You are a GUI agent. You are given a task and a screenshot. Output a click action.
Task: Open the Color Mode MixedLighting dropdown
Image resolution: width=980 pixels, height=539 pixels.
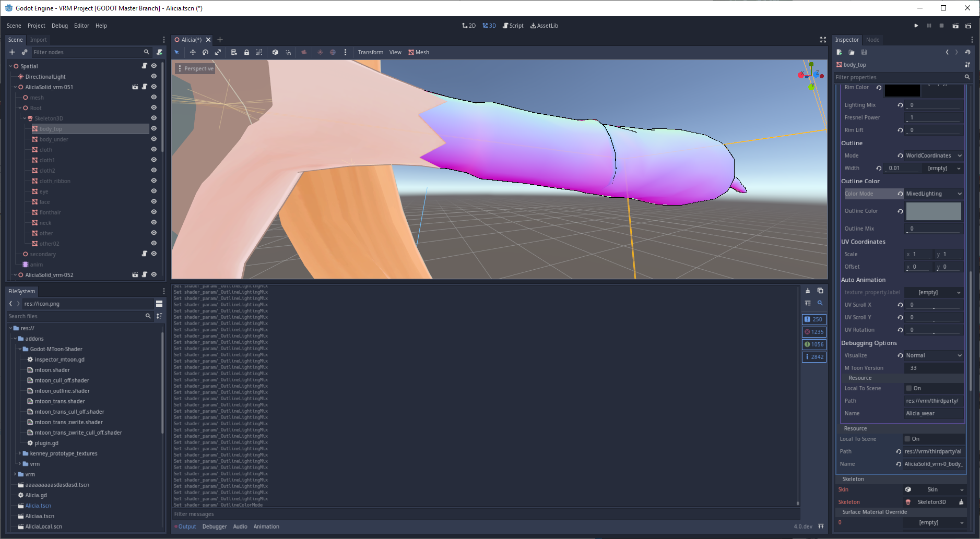934,194
